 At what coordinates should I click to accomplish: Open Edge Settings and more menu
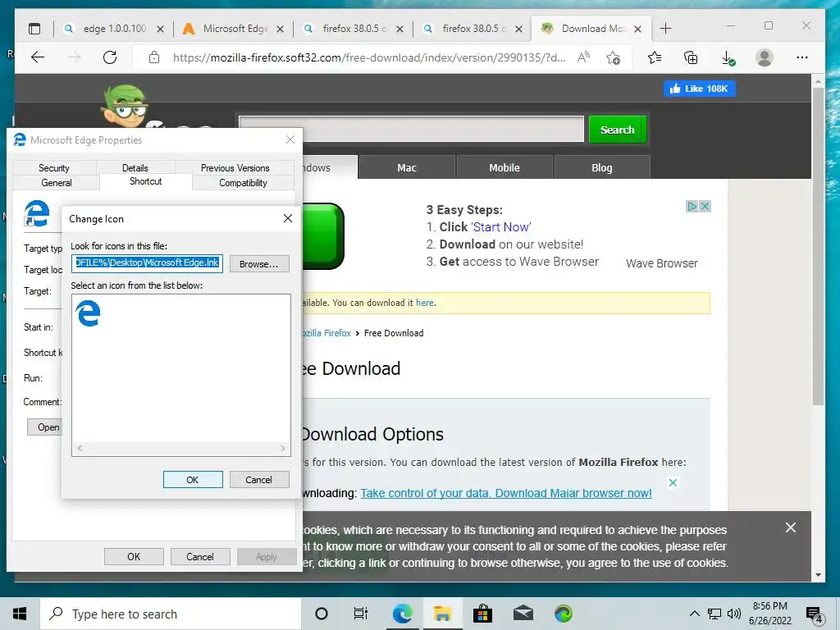(x=802, y=57)
